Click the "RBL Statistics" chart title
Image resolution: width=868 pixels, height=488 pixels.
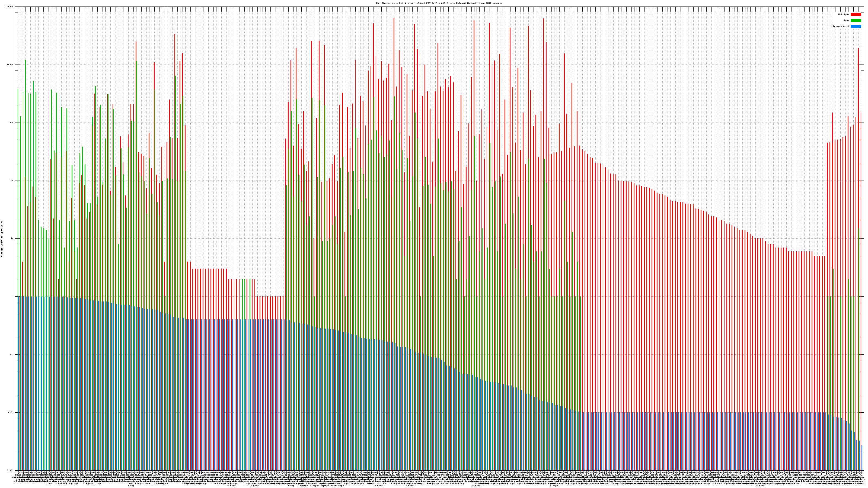tap(439, 3)
